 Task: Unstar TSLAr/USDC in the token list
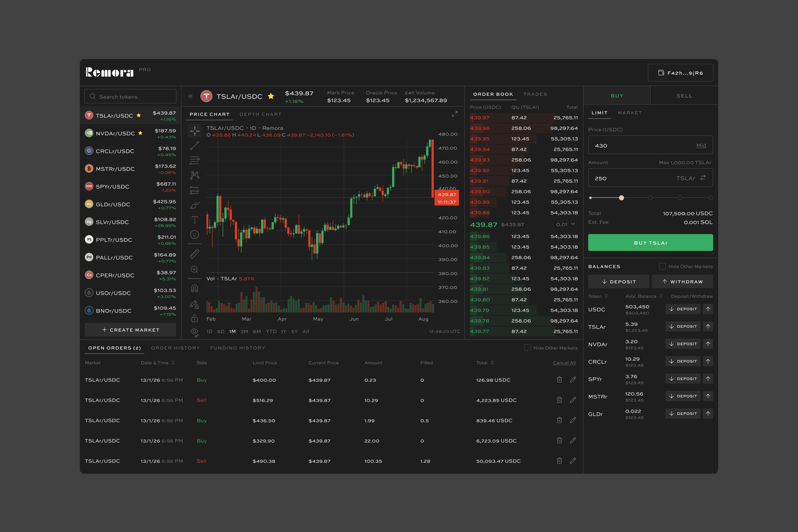click(x=138, y=115)
